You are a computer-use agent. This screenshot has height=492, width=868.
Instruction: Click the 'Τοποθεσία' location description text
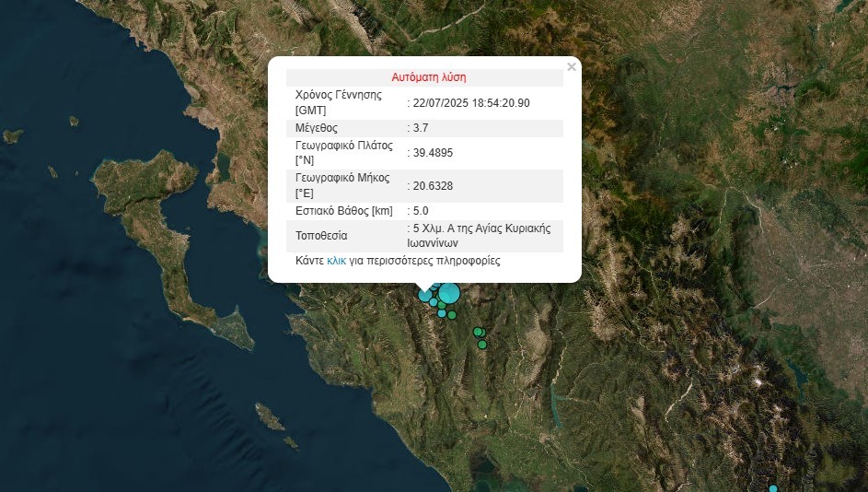pos(483,236)
